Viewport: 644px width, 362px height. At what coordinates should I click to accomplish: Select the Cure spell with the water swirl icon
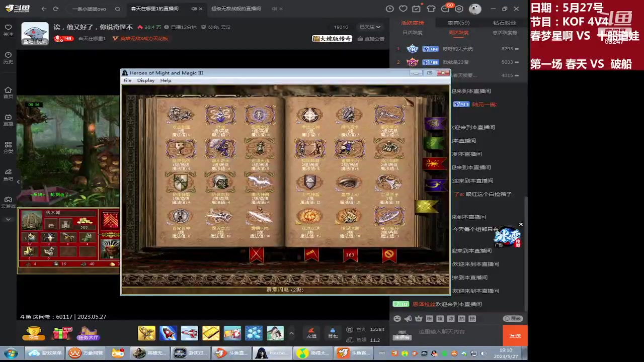(x=220, y=115)
